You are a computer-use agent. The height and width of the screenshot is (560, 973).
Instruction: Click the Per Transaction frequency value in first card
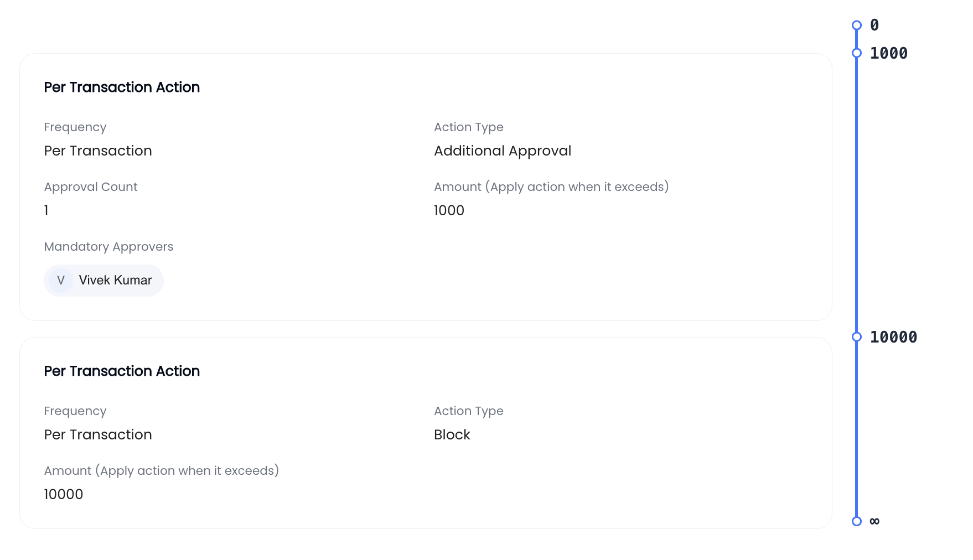coord(98,151)
